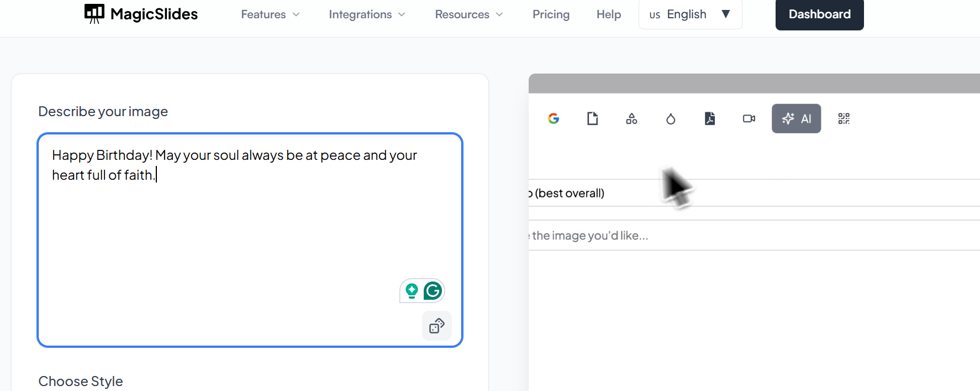Open the QR code icon
The width and height of the screenshot is (980, 391).
coord(844,118)
